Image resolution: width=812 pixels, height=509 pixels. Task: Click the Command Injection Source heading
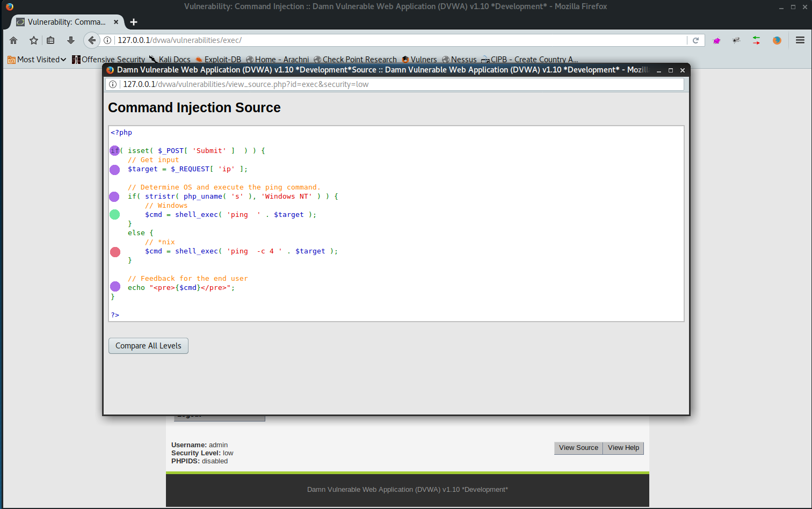[194, 107]
